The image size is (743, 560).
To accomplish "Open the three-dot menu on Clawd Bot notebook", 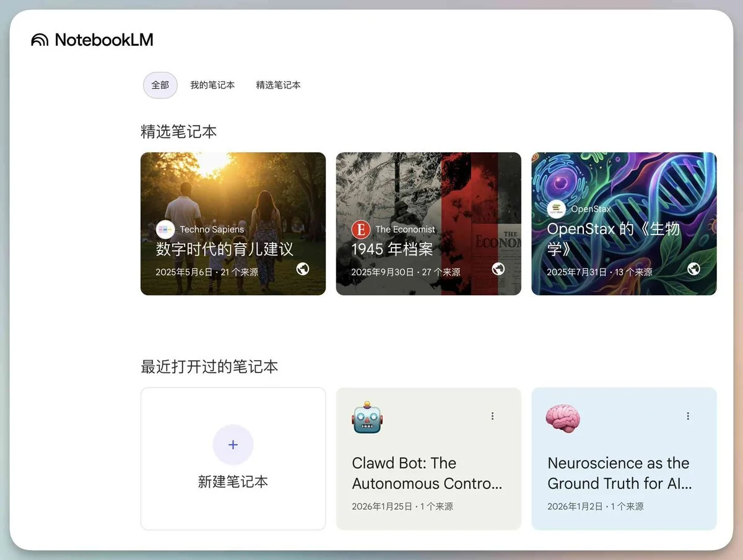I will coord(492,416).
